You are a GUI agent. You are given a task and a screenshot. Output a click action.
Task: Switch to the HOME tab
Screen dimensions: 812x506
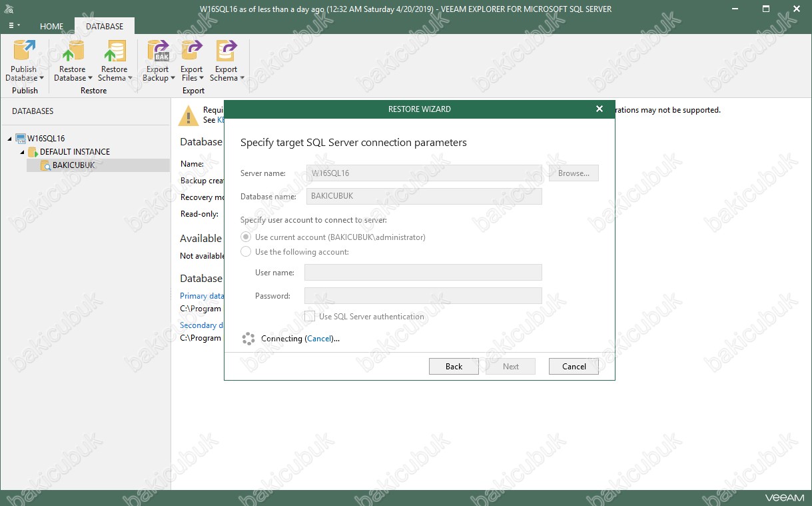(x=51, y=26)
